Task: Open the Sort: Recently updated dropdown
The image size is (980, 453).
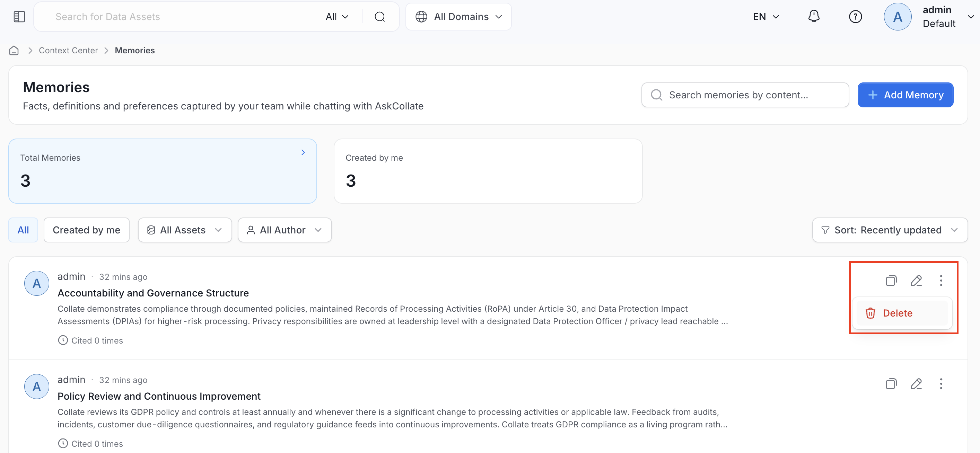Action: tap(890, 230)
